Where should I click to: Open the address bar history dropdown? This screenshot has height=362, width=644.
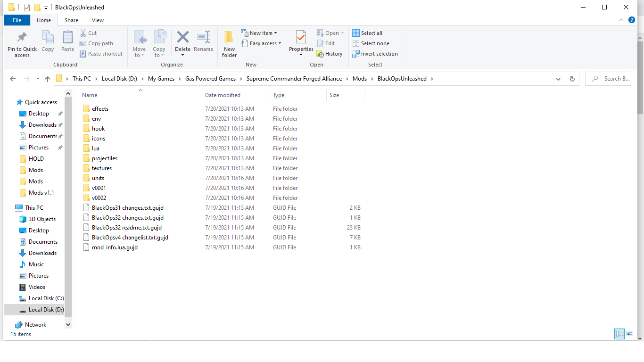pyautogui.click(x=558, y=79)
